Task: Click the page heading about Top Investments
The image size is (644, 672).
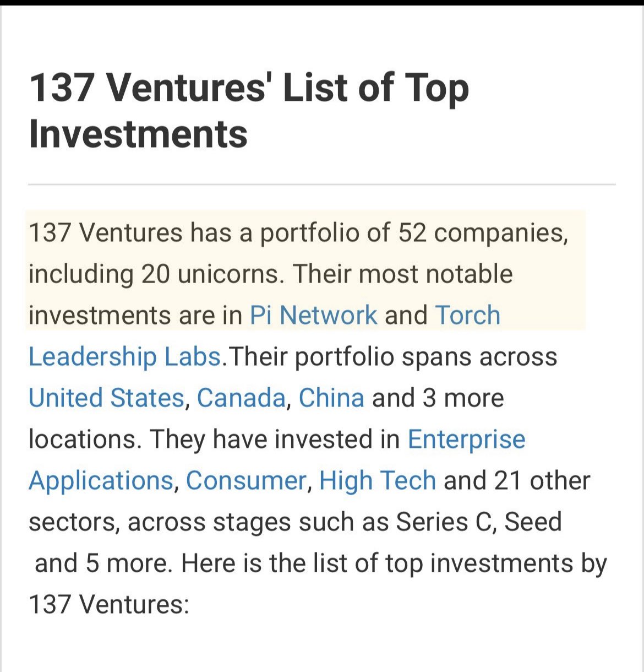Action: (x=248, y=110)
